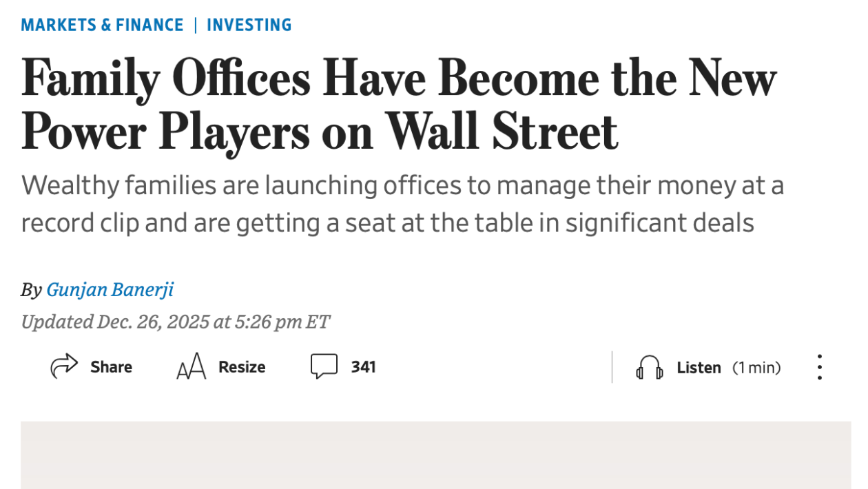868x489 pixels.
Task: Click the Family Offices article headline
Action: tap(398, 105)
